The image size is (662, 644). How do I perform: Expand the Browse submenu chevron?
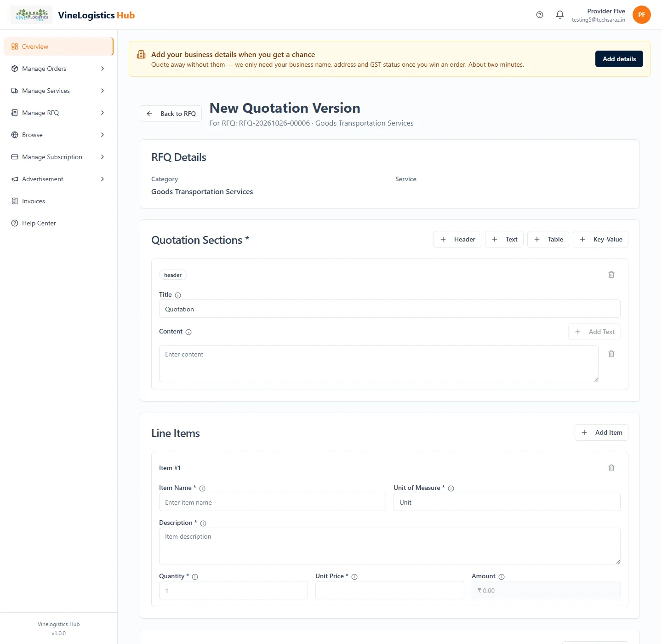point(103,135)
